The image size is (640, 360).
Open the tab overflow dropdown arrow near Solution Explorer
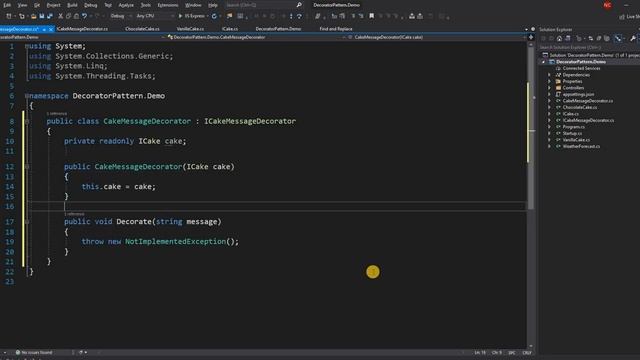526,29
